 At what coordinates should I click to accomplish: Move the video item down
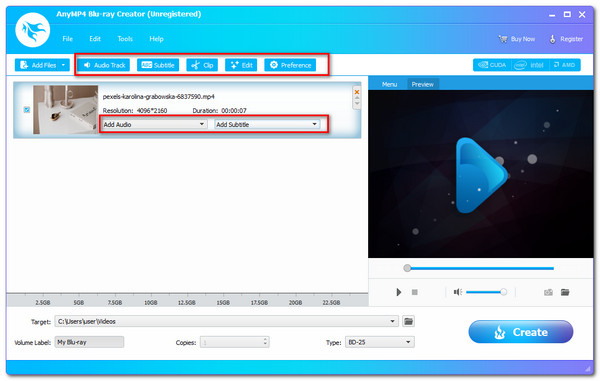tap(357, 103)
